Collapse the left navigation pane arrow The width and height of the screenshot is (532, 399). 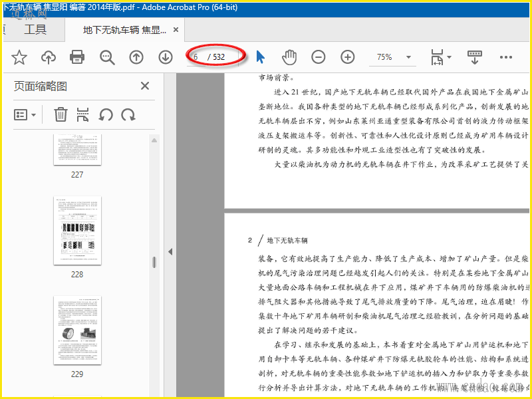(170, 252)
